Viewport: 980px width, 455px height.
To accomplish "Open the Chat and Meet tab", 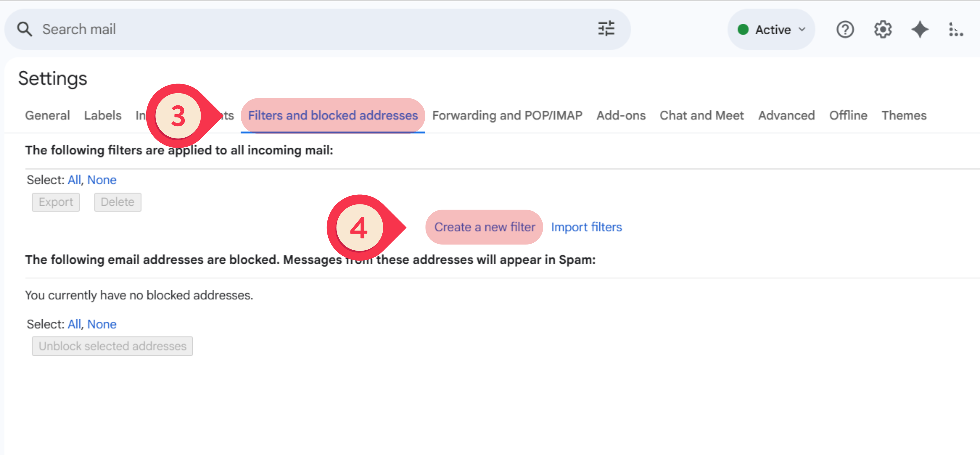I will (x=702, y=115).
